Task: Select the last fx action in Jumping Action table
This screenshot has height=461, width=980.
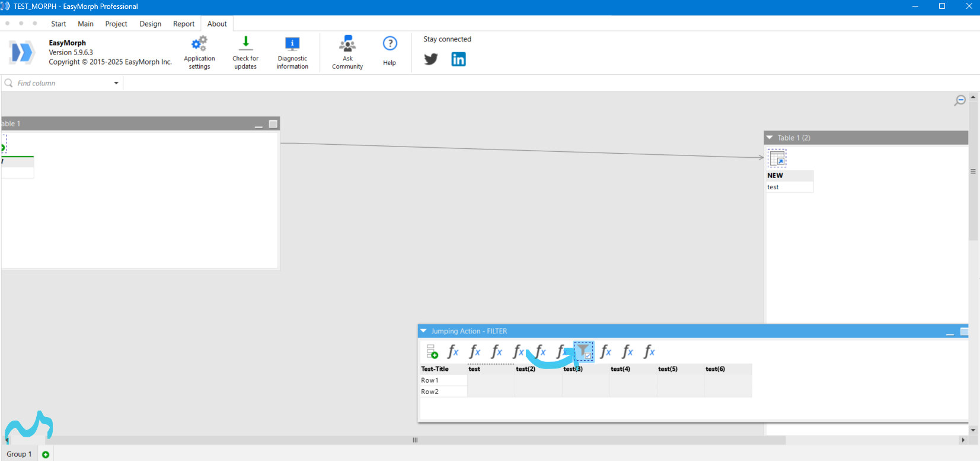Action: (x=649, y=352)
